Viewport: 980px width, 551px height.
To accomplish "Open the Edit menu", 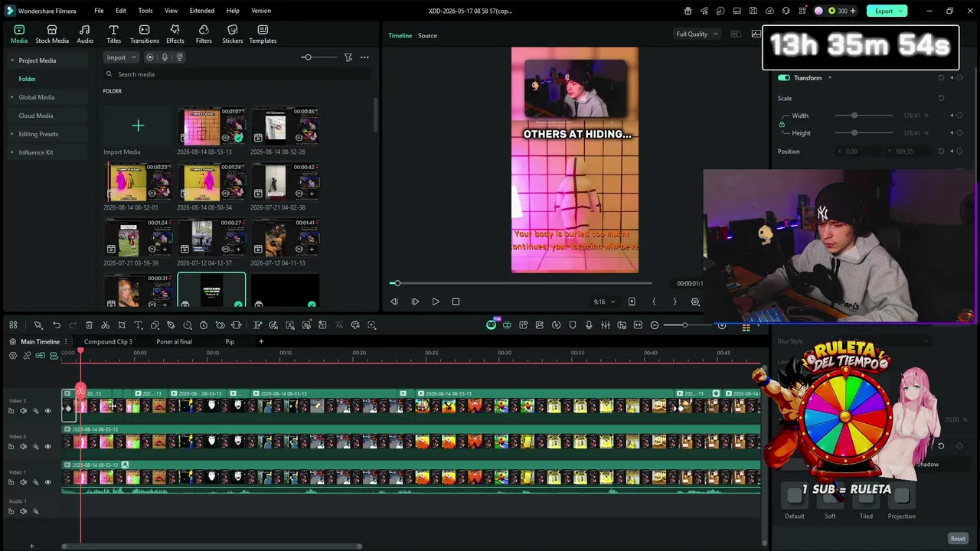I will (x=121, y=11).
